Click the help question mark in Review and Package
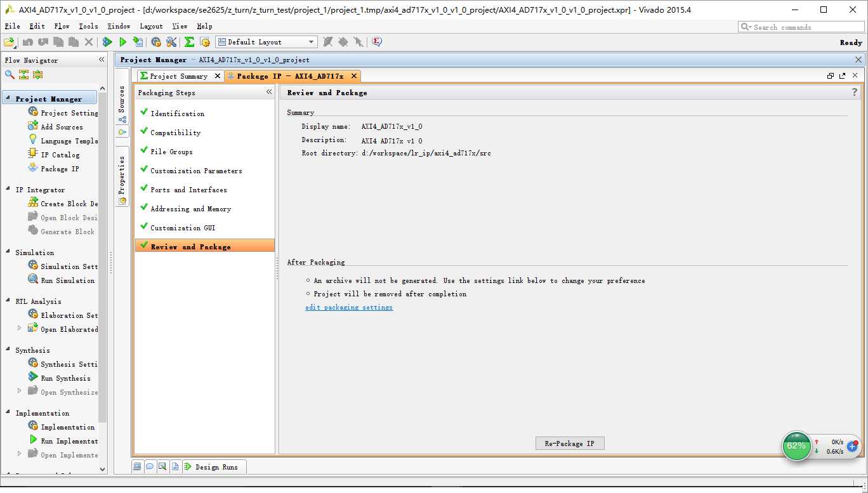Image resolution: width=868 pixels, height=493 pixels. [855, 92]
